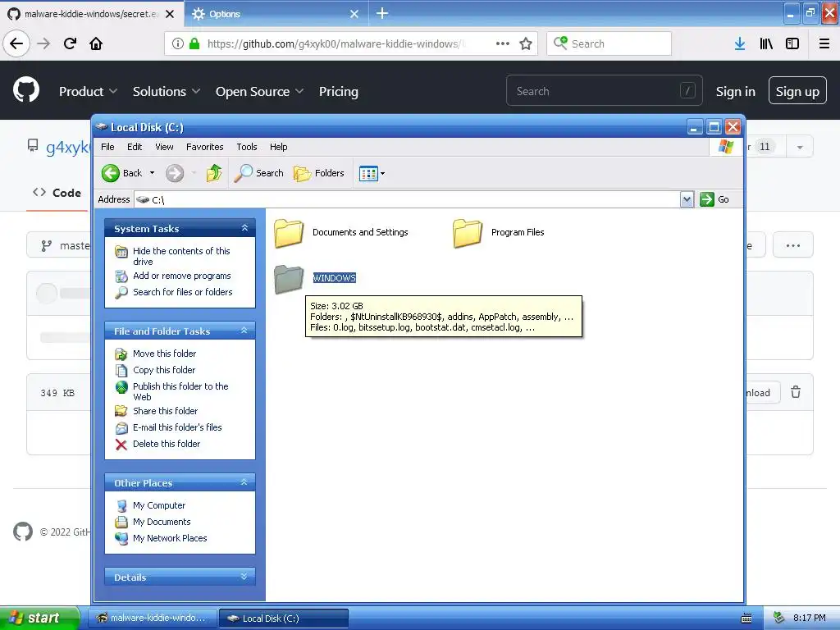Click Firefox back navigation button

pyautogui.click(x=16, y=43)
